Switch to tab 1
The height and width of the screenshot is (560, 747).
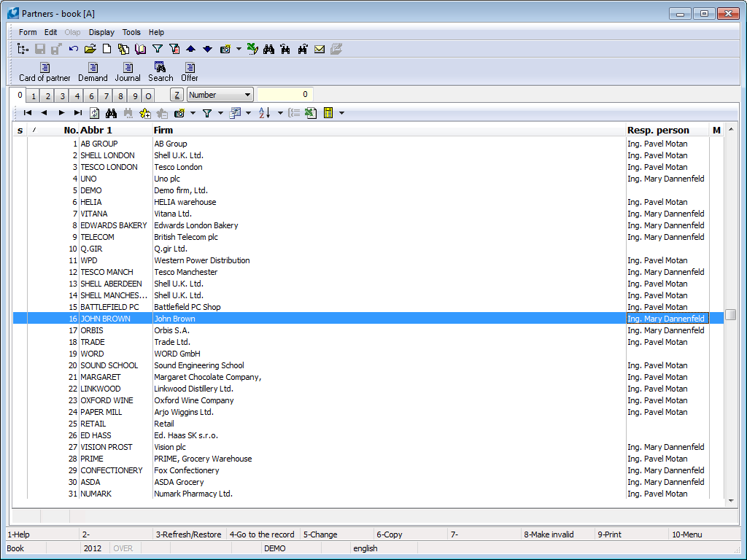[33, 96]
